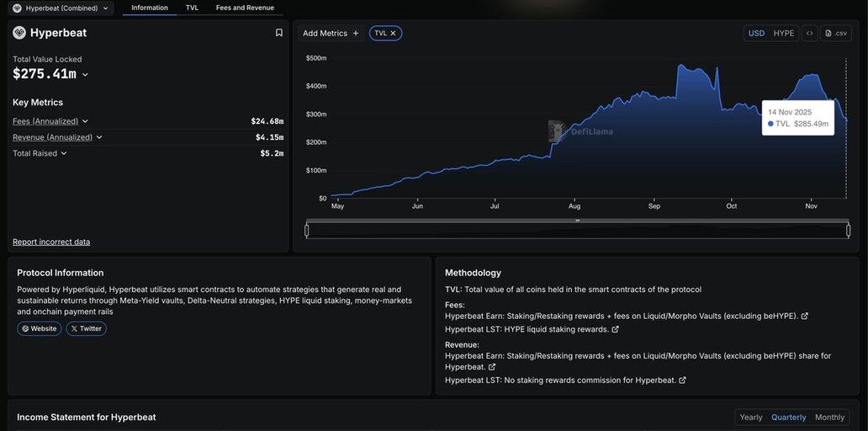The image size is (868, 431).
Task: Open the Hyperbeat Twitter link
Action: 86,329
